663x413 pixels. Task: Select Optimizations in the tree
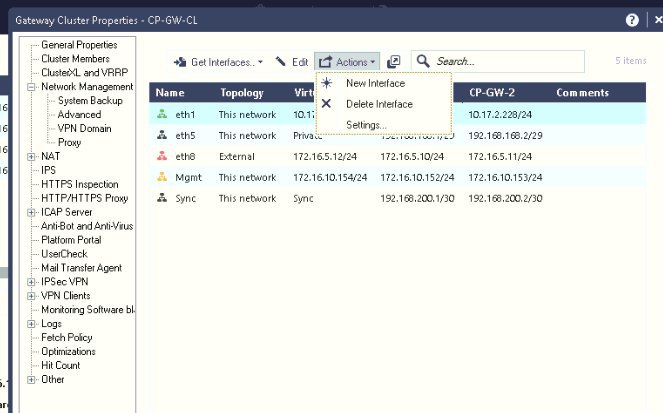68,352
